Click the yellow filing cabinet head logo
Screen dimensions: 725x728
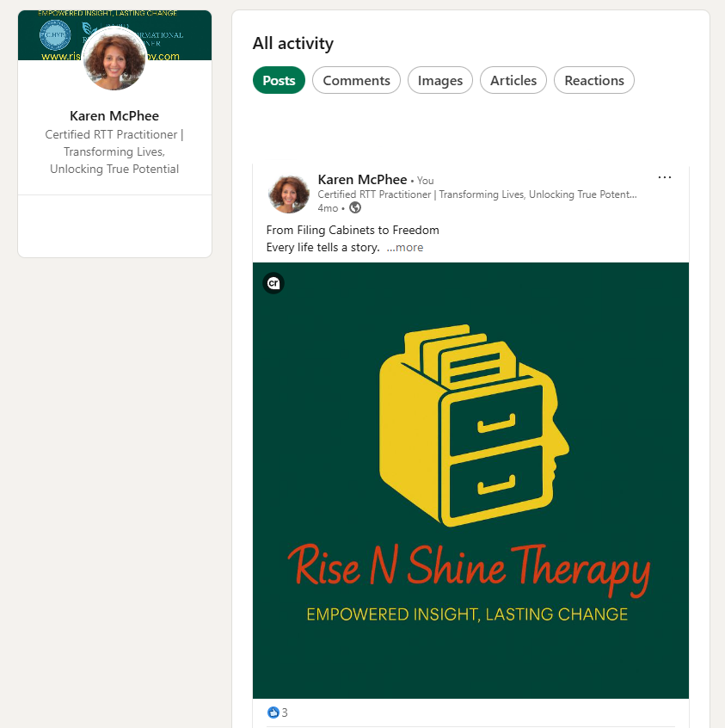[475, 425]
